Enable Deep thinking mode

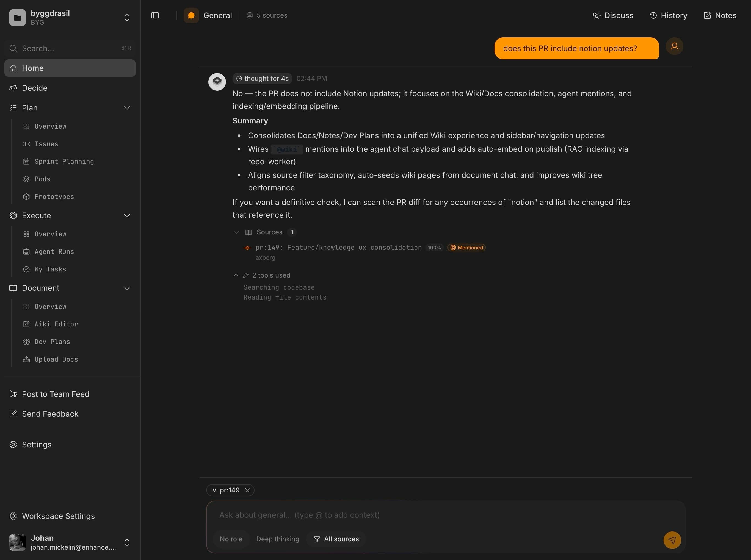(x=277, y=539)
